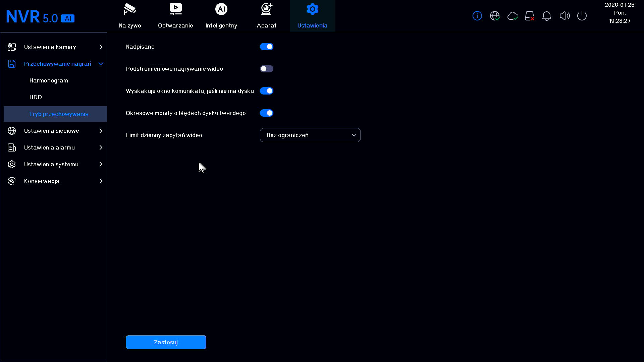Select Tryb przechowywania submenu item

coord(55,114)
